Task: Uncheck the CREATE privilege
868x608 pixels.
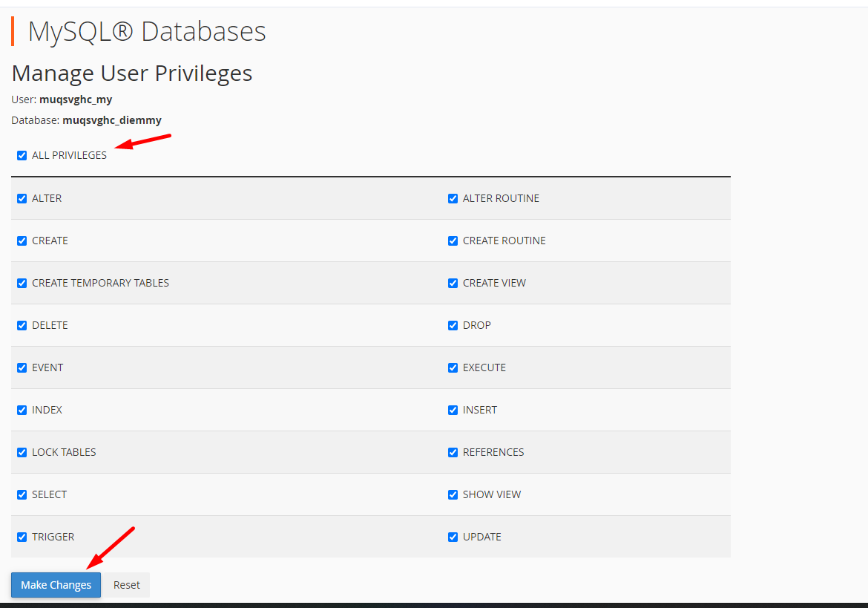Action: tap(22, 241)
